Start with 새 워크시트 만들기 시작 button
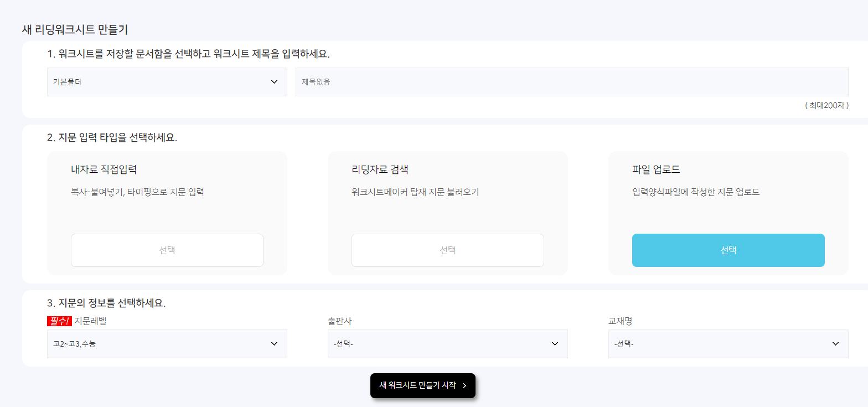868x407 pixels. coord(418,385)
